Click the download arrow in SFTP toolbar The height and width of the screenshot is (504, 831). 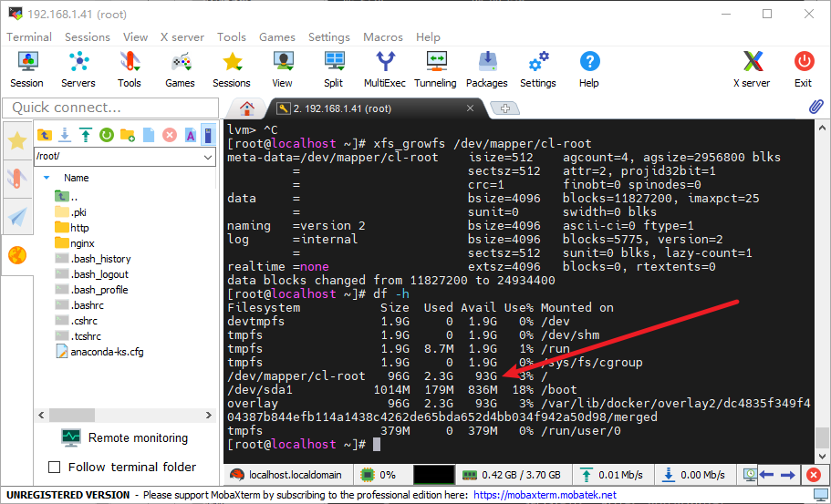pyautogui.click(x=65, y=135)
